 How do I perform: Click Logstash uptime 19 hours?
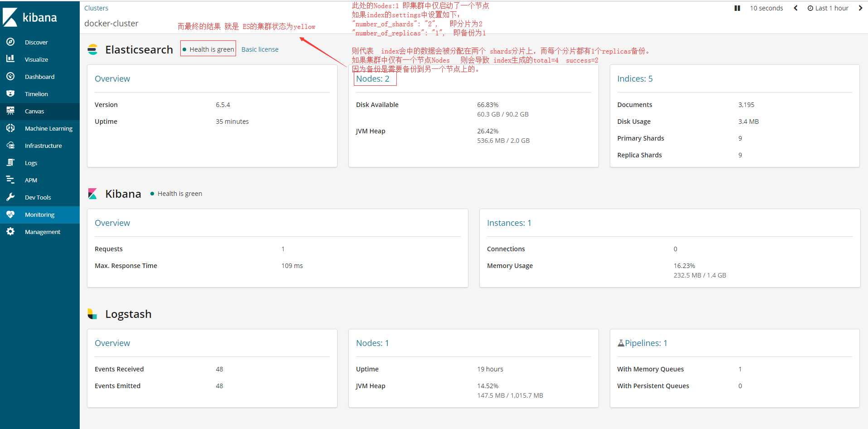[490, 369]
